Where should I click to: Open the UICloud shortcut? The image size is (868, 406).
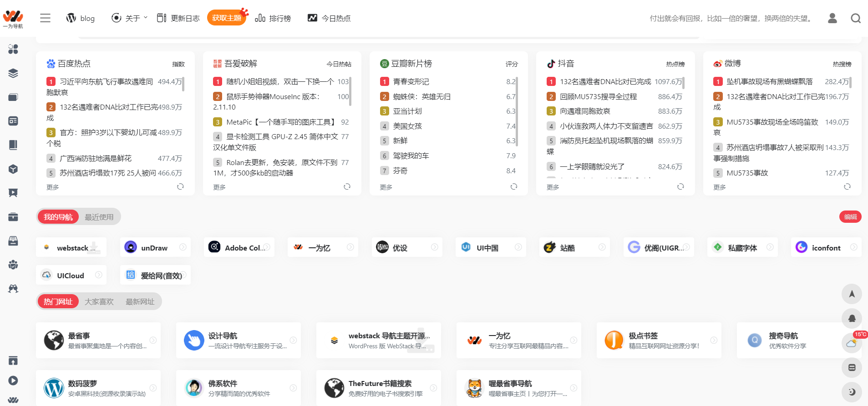click(x=71, y=275)
